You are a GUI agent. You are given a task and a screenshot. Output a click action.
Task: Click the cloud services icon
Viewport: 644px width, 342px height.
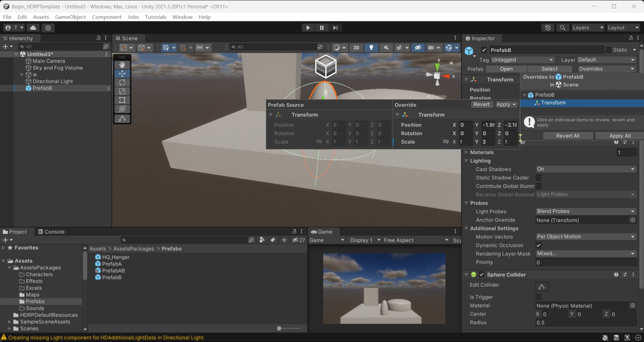click(33, 28)
